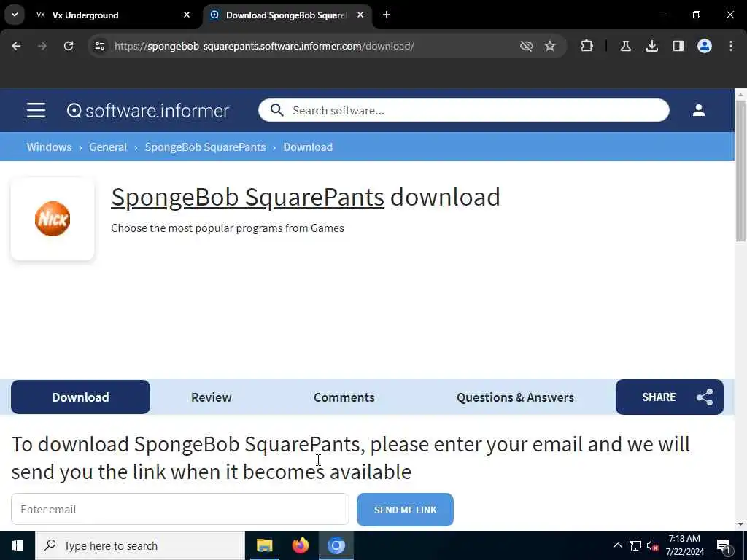View site information icon in address bar
747x560 pixels.
pyautogui.click(x=99, y=46)
